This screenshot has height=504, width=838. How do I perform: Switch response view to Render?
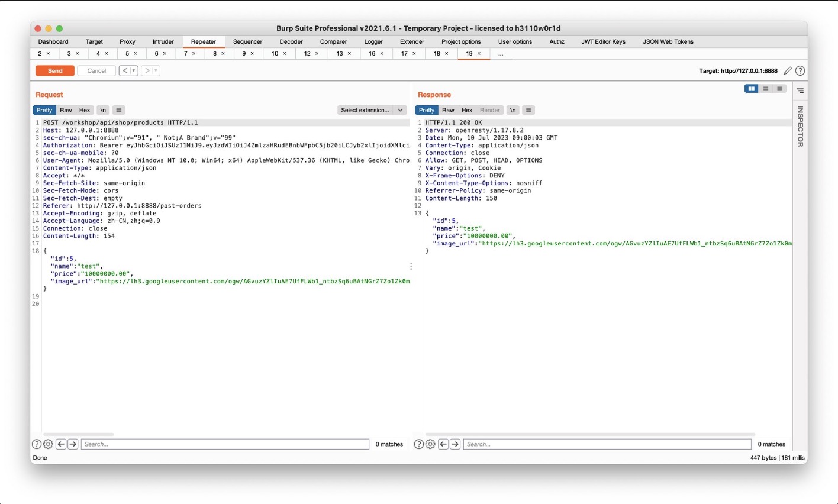(x=490, y=110)
